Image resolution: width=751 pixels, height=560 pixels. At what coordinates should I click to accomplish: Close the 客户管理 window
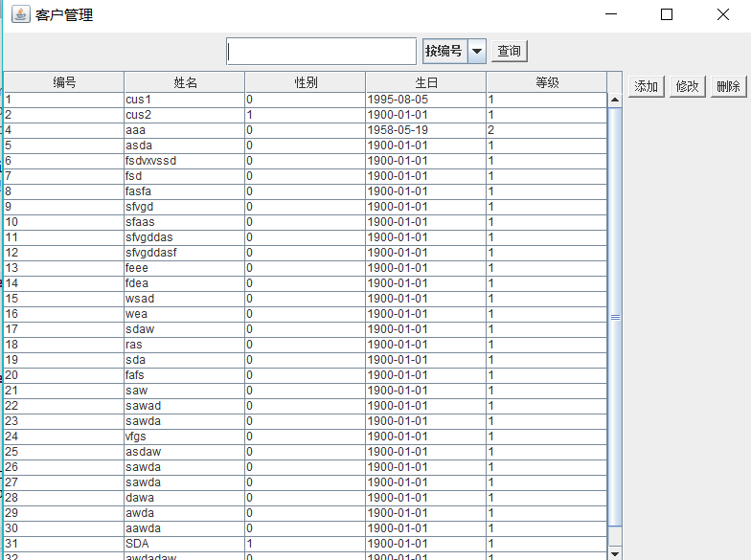tap(722, 14)
